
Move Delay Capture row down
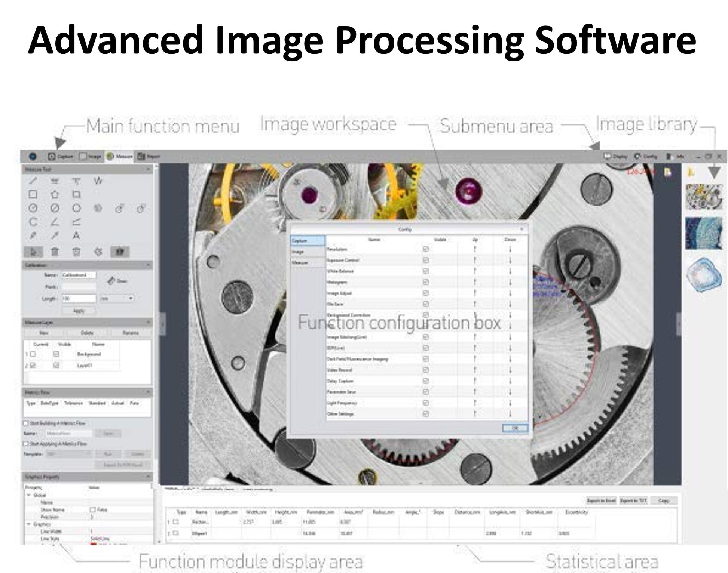[x=510, y=381]
